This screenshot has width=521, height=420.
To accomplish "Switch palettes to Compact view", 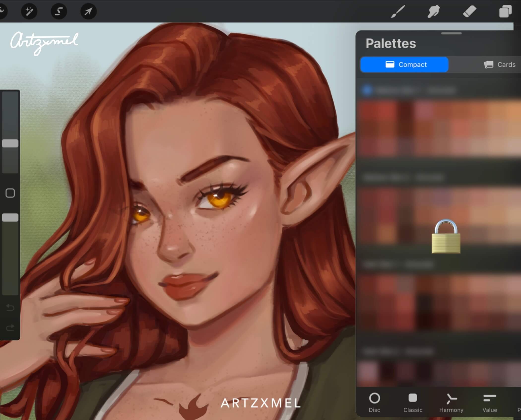I will [404, 65].
